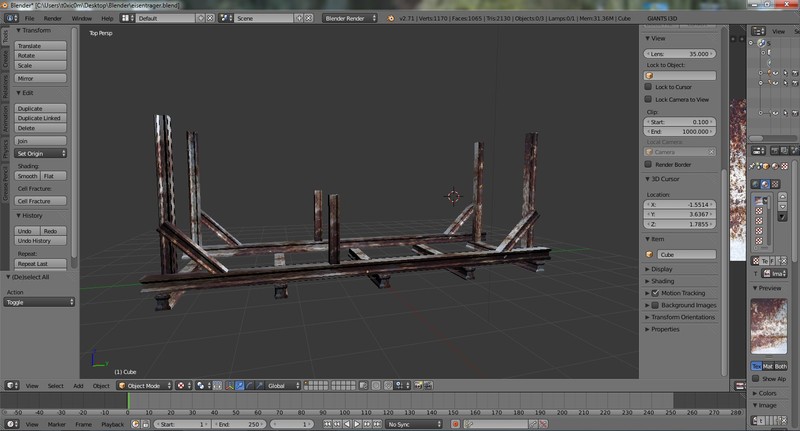Open the Object Mode dropdown
Image resolution: width=800 pixels, height=431 pixels.
click(x=144, y=385)
